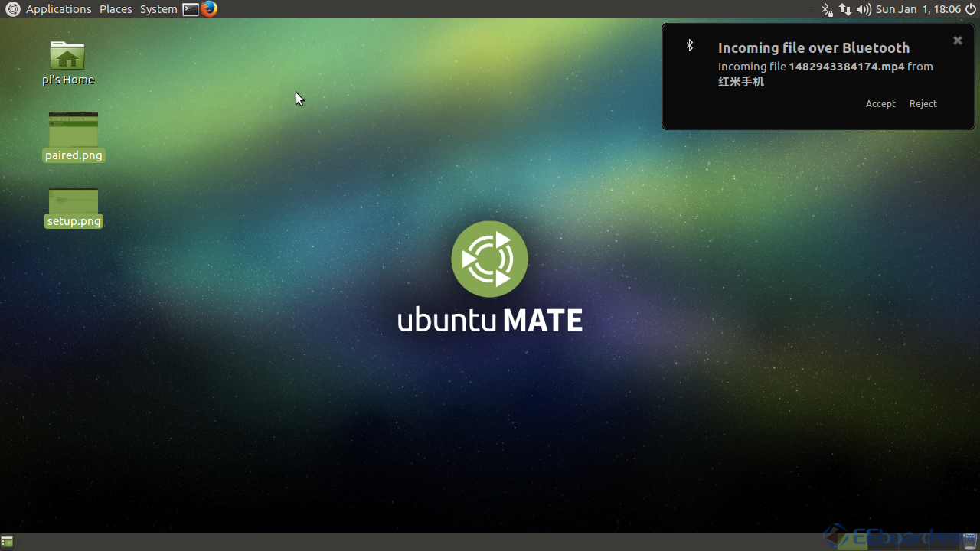Screen dimensions: 980x551
Task: Open the Applications menu
Action: point(58,9)
